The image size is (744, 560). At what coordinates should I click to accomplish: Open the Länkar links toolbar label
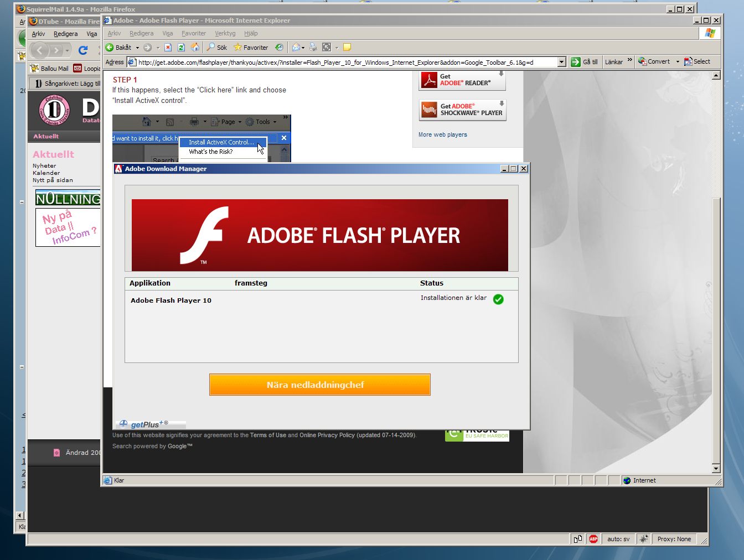(614, 62)
